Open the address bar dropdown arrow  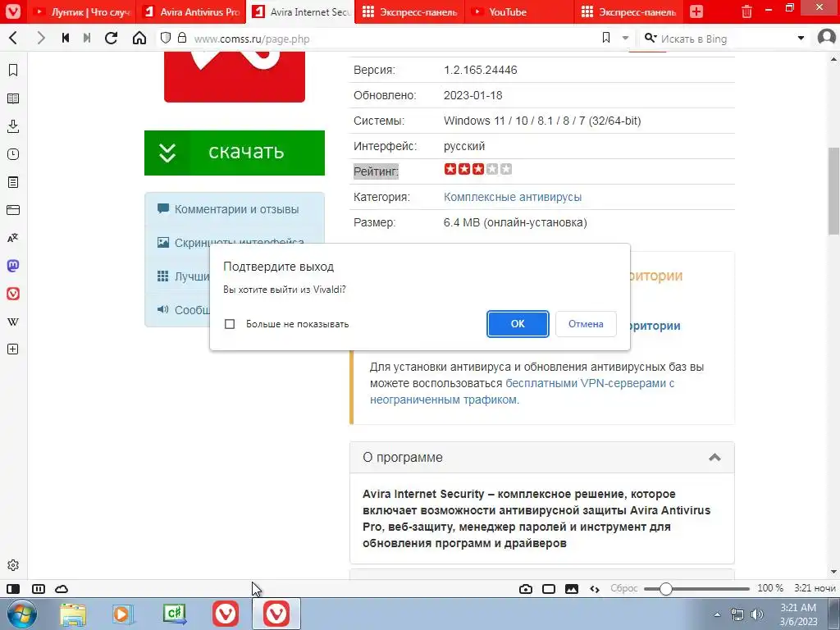coord(625,38)
